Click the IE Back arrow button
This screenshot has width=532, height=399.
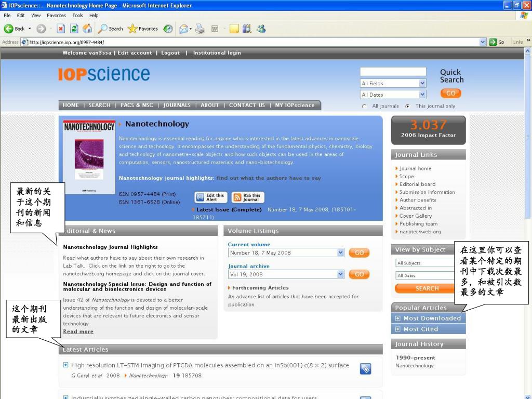(x=8, y=29)
